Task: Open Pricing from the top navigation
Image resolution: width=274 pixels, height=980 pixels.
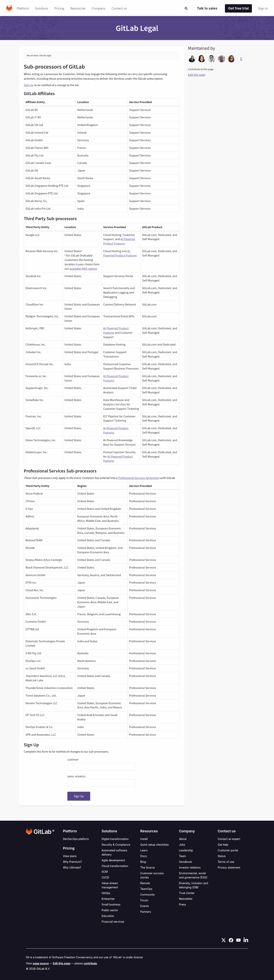Action: pyautogui.click(x=59, y=8)
